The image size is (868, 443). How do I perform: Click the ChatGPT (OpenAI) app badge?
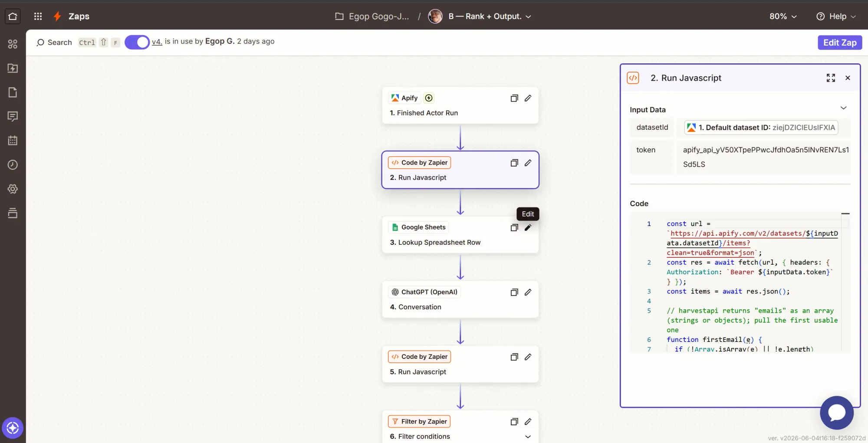point(424,292)
